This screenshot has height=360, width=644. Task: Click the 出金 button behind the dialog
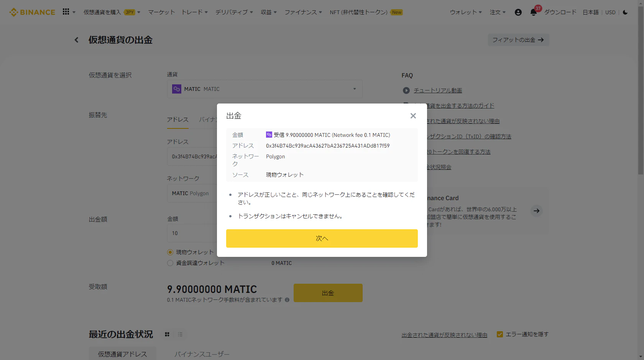click(x=328, y=293)
